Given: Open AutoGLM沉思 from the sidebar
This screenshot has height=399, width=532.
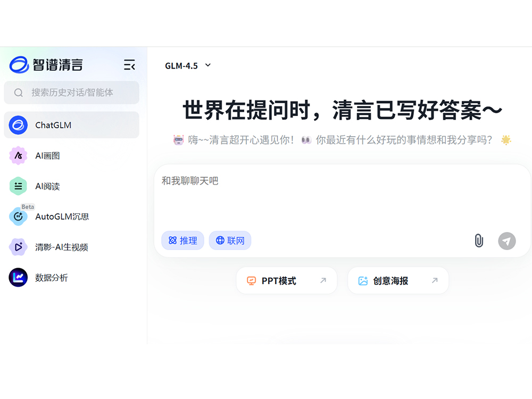Looking at the screenshot, I should tap(72, 217).
